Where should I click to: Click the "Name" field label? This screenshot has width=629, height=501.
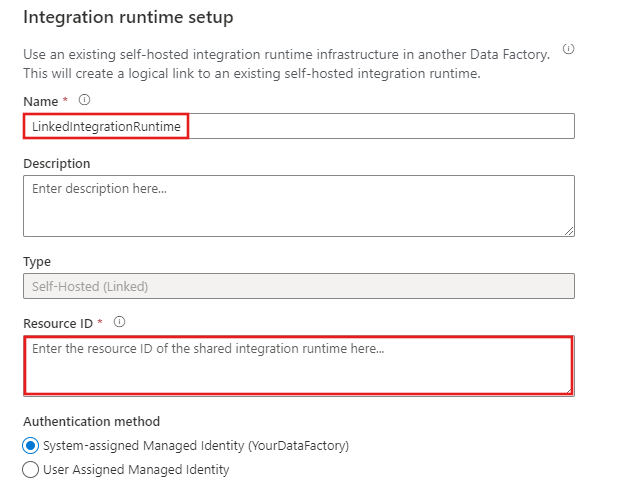click(39, 100)
